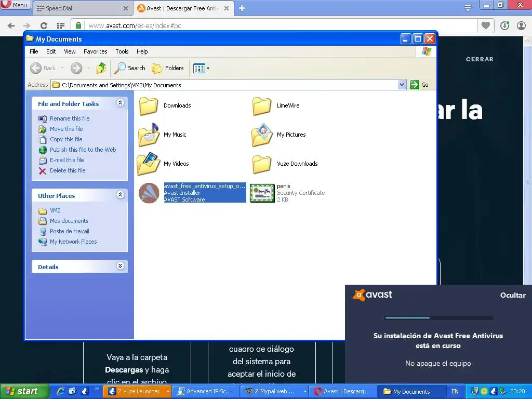Open the View menu
The image size is (532, 399).
coord(70,51)
